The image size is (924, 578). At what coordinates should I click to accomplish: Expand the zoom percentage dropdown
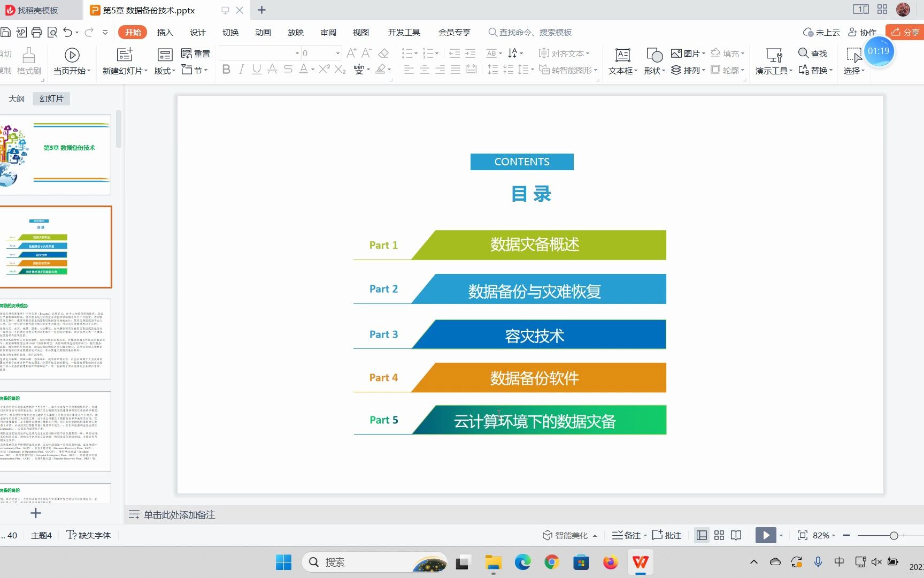pos(834,536)
